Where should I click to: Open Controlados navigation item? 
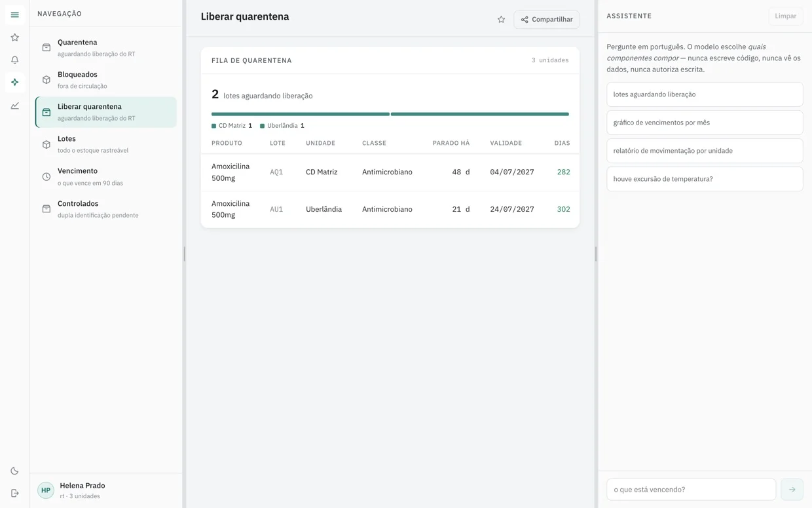(106, 209)
